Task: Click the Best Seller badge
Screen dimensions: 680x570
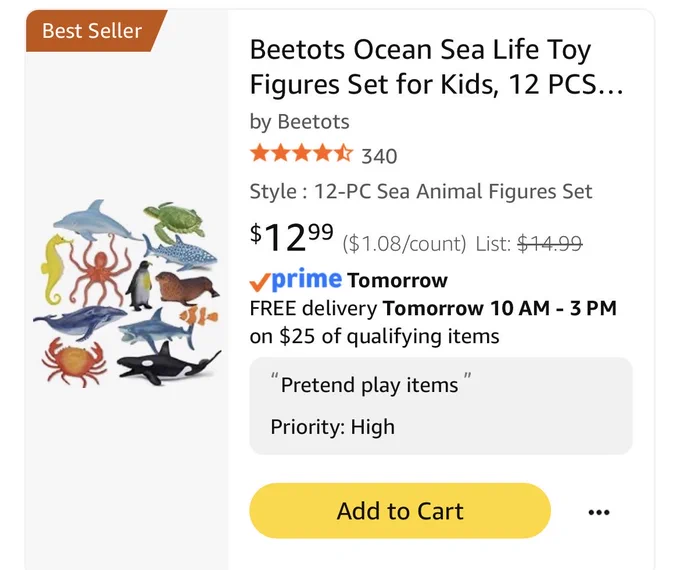Action: coord(92,31)
